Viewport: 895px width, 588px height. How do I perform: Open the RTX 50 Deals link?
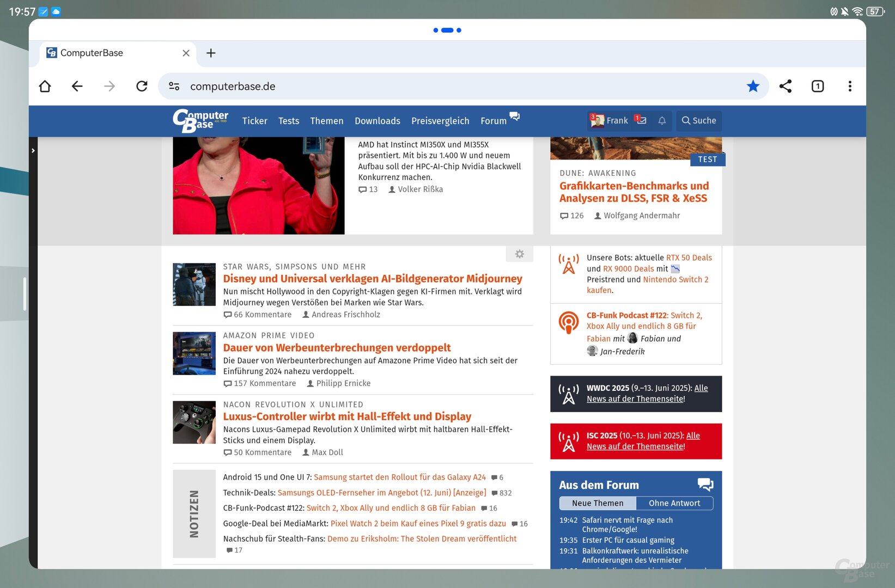689,258
